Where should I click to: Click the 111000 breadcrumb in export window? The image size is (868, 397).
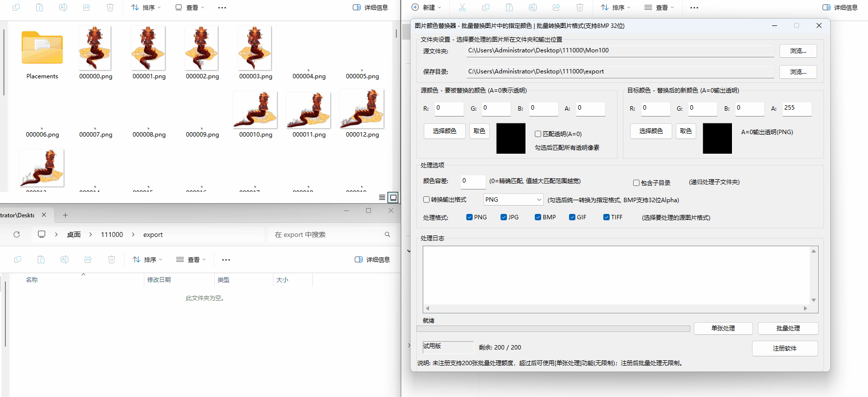[x=112, y=234]
